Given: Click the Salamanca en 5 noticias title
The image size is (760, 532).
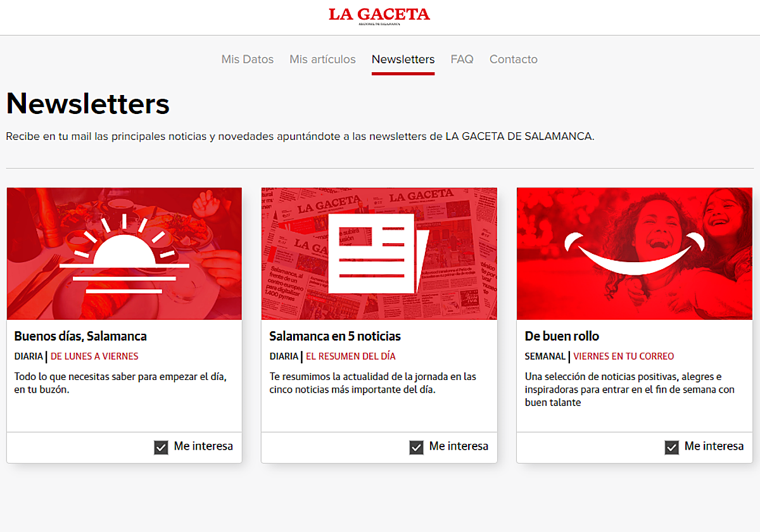Looking at the screenshot, I should [335, 336].
